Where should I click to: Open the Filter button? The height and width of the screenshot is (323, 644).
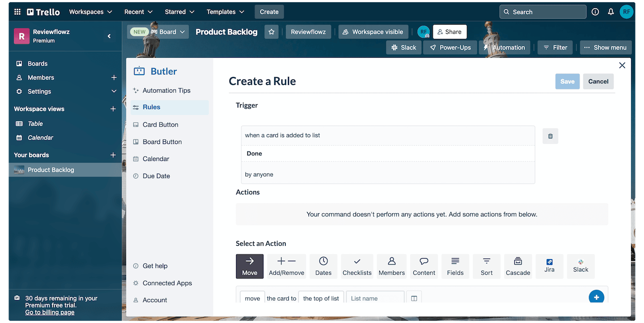pos(555,47)
